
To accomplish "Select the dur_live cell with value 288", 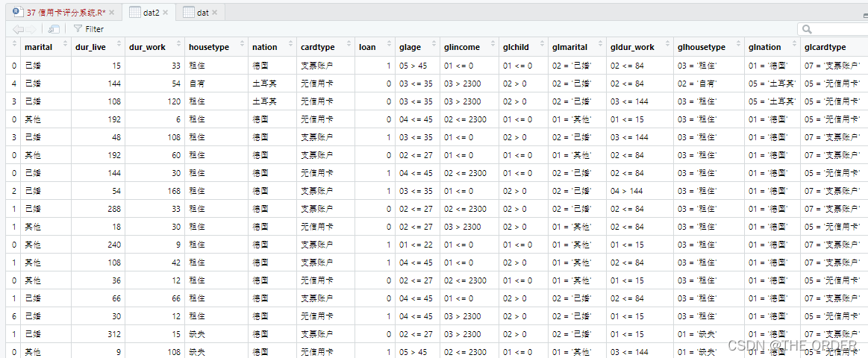I will point(98,209).
